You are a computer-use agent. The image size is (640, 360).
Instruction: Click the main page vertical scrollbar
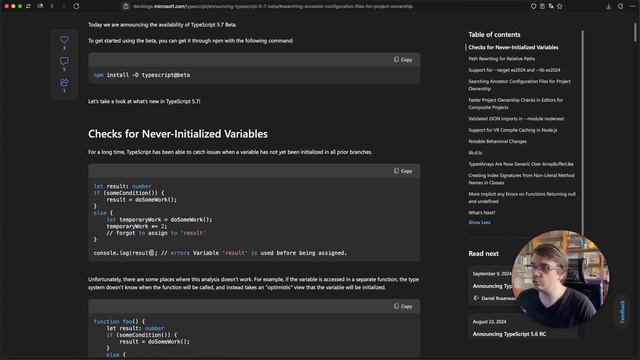635,32
